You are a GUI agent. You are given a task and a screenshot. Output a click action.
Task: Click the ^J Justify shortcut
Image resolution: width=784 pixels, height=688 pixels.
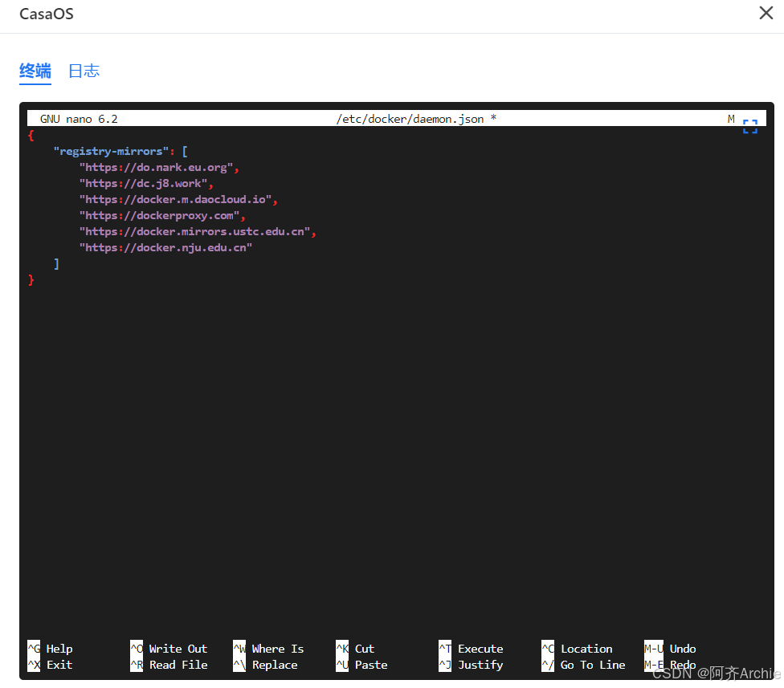pos(471,665)
